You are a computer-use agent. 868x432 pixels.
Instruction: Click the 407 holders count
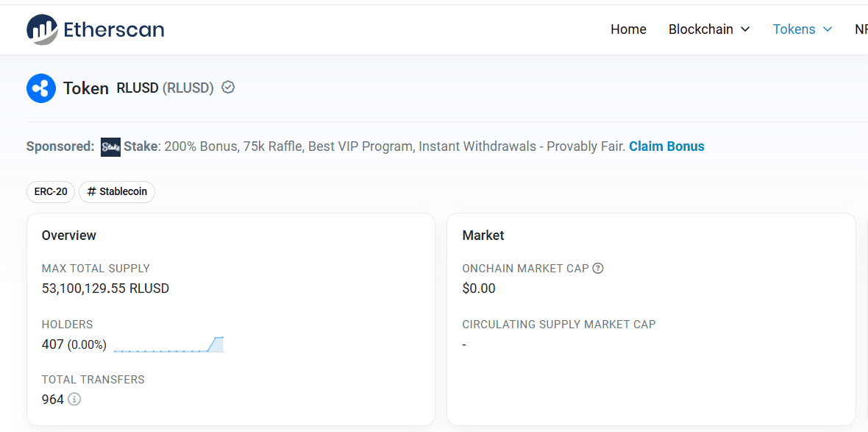53,344
